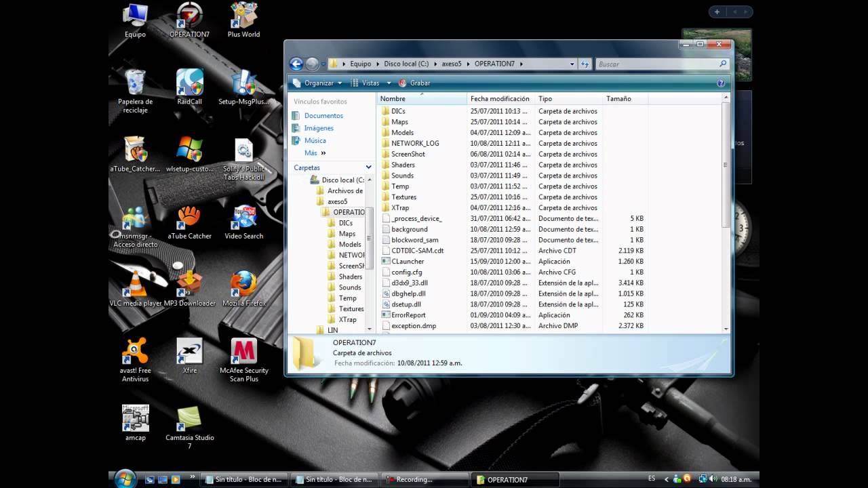Open RaidCall from the desktop
The width and height of the screenshot is (868, 488).
click(190, 83)
